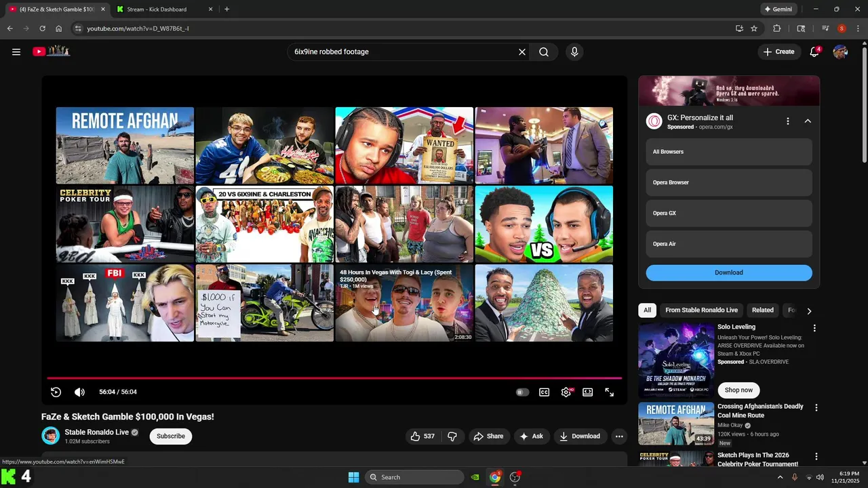Select the Related filter chip

[762, 310]
